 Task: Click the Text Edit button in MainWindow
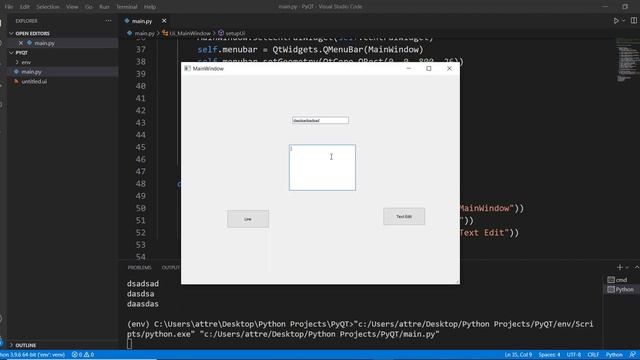coord(404,216)
